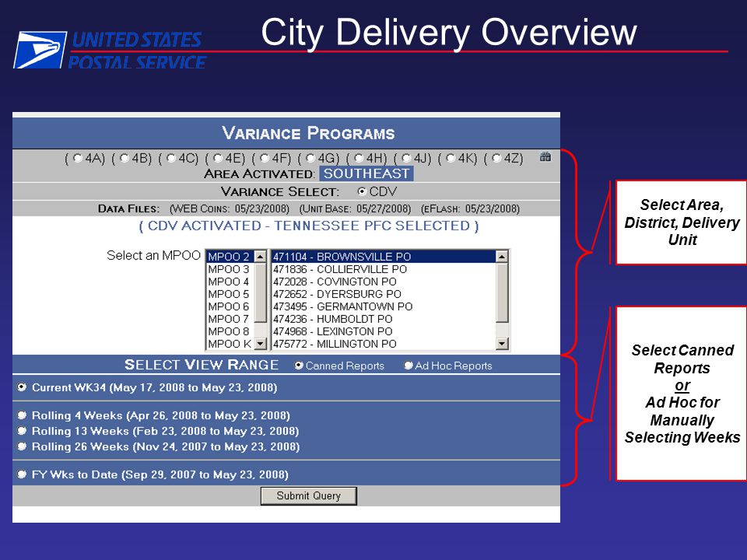Viewport: 747px width, 560px height.
Task: Select 474236 - HUMBOLDT PO
Action: tap(384, 319)
